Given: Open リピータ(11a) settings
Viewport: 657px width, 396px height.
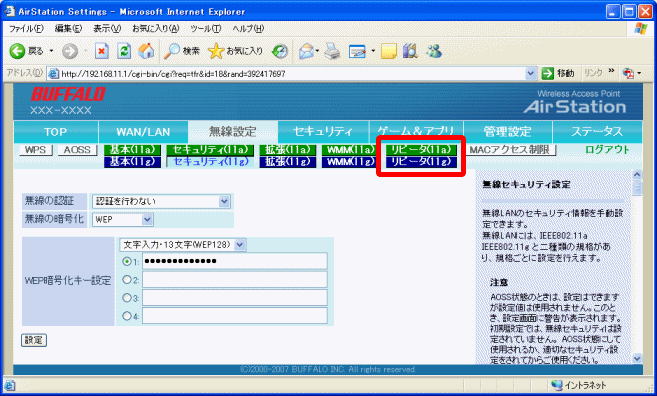Looking at the screenshot, I should click(421, 150).
